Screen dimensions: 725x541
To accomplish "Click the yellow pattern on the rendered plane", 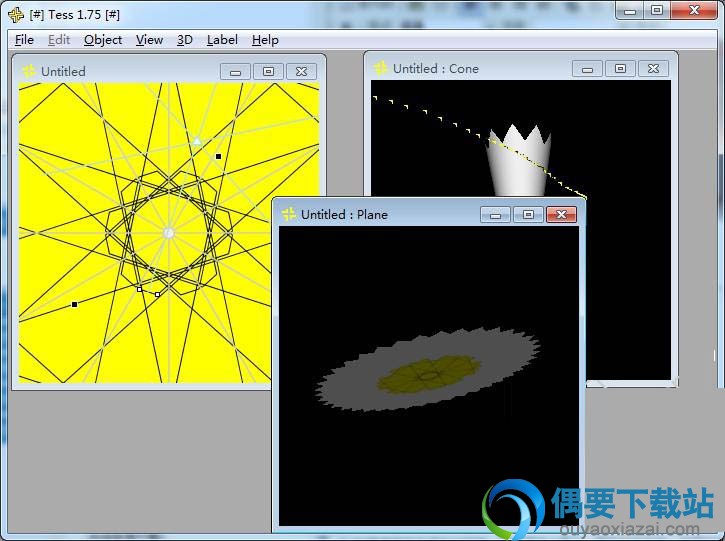I will [x=429, y=375].
